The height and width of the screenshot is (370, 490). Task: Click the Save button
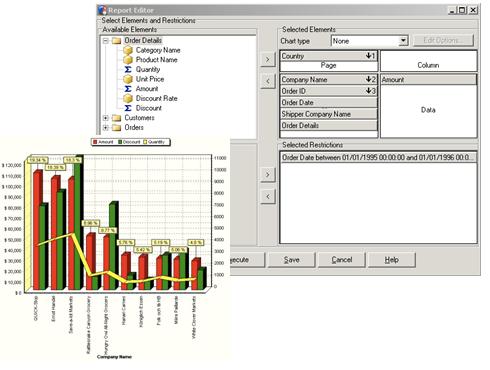[292, 260]
